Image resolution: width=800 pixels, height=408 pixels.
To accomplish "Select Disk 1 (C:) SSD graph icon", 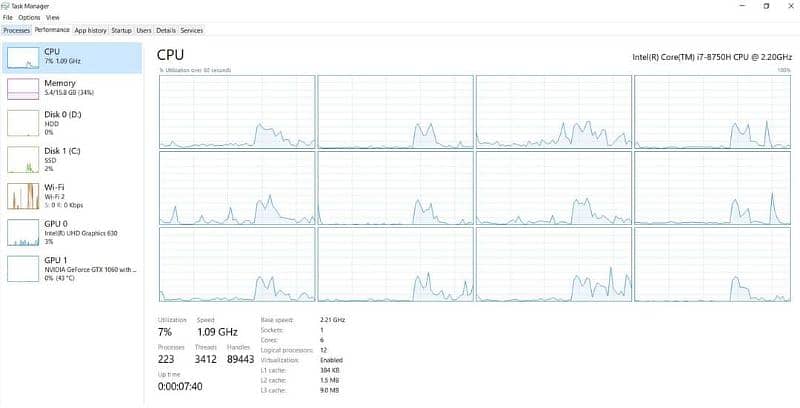I will pos(23,158).
